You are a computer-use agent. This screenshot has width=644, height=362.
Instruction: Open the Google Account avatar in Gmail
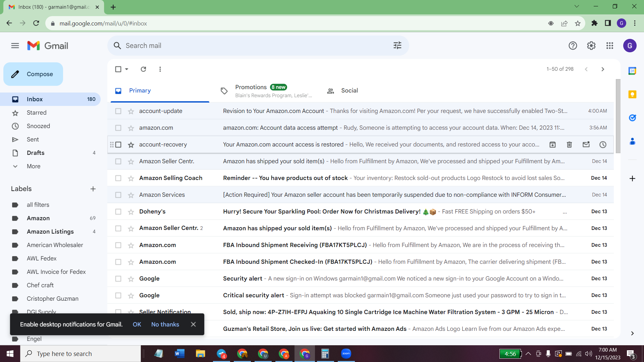[x=630, y=46]
